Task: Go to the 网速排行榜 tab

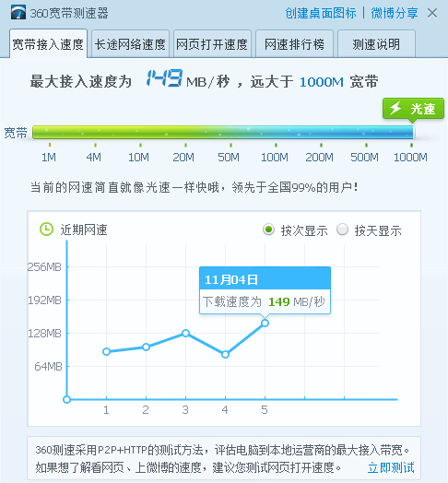Action: click(x=294, y=43)
